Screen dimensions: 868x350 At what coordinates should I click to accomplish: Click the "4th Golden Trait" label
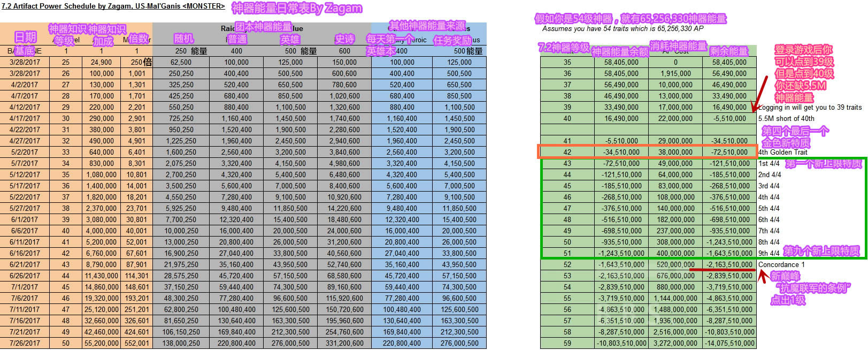[x=782, y=152]
